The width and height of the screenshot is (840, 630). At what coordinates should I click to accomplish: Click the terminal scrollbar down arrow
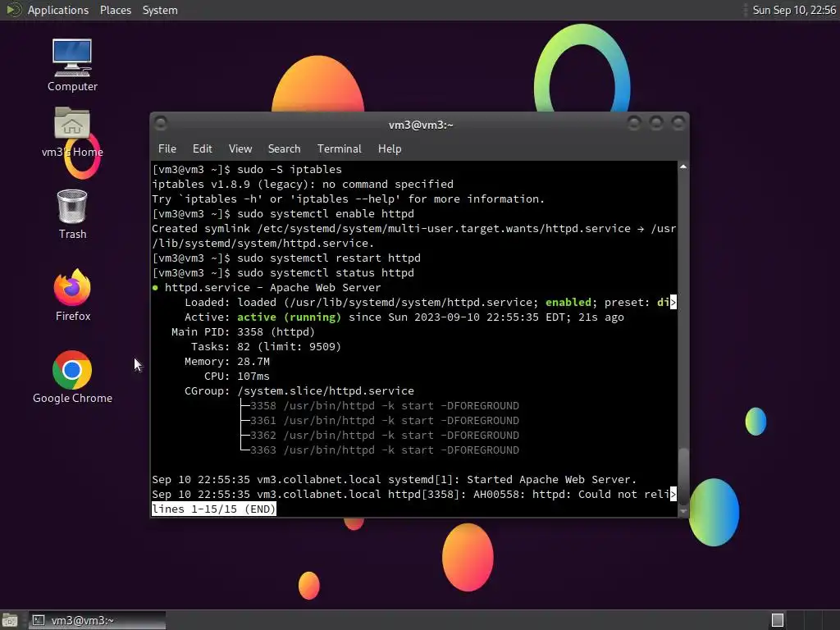coord(683,511)
